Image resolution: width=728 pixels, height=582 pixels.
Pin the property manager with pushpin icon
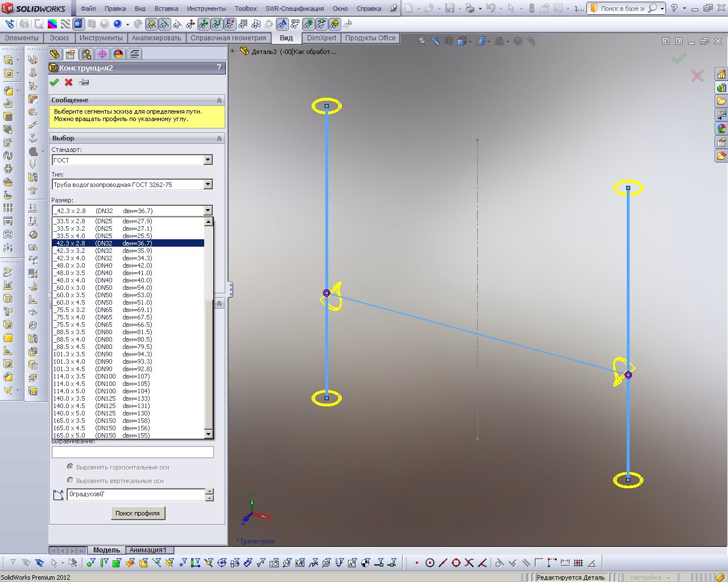click(x=84, y=82)
